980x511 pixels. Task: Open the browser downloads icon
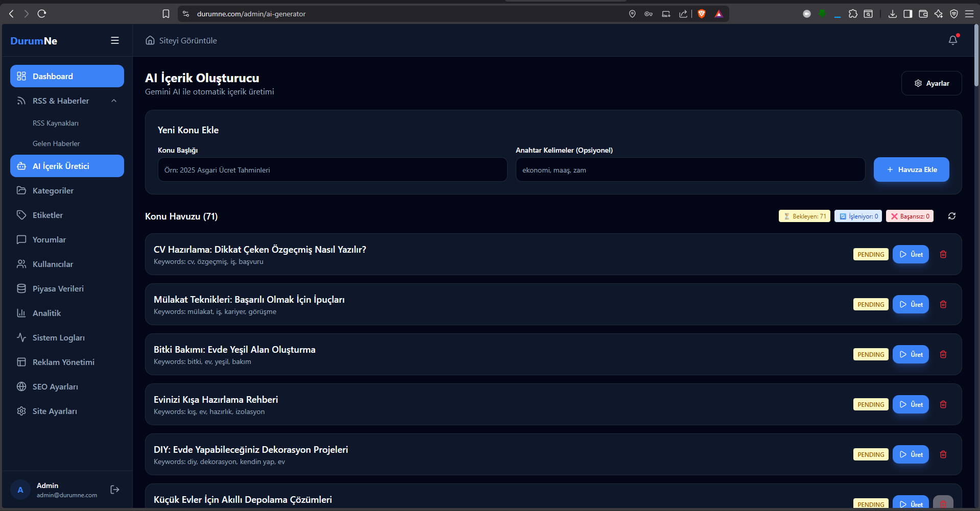893,14
